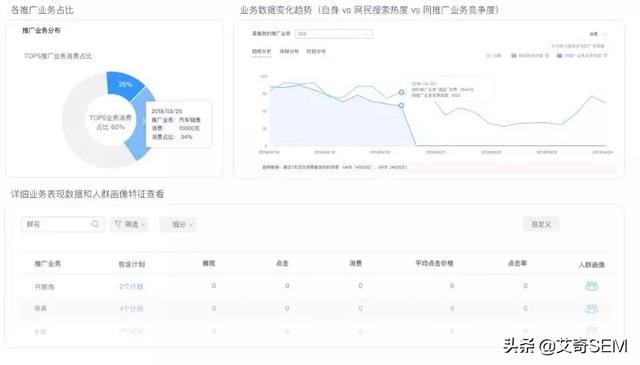The height and width of the screenshot is (365, 640).
Task: Click the dark blue 35% donut segment
Action: [x=124, y=85]
